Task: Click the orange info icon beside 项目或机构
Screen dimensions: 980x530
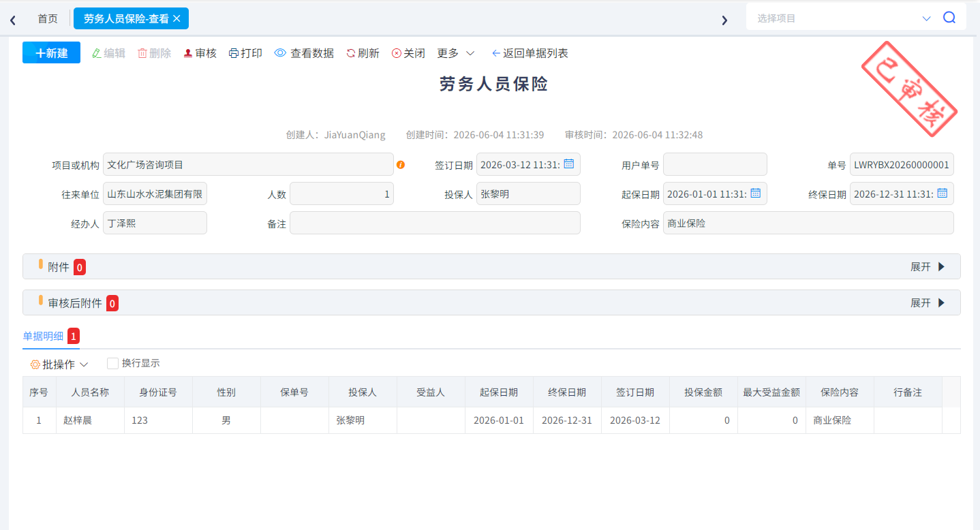Action: pos(401,165)
